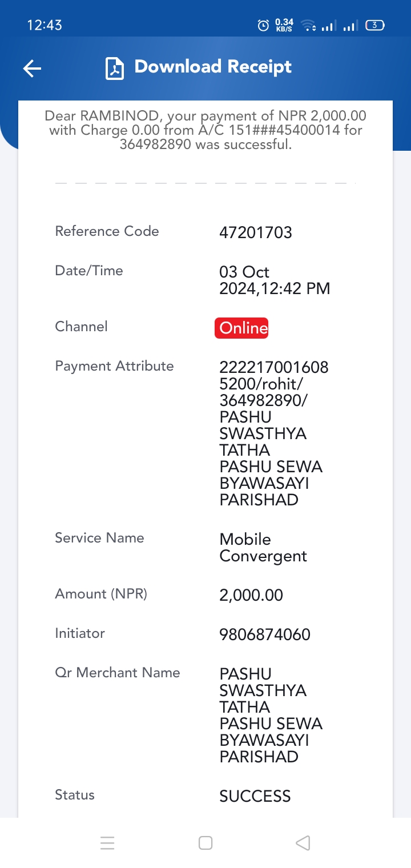Image resolution: width=411 pixels, height=868 pixels.
Task: Tap the back arrow icon
Action: tap(32, 69)
